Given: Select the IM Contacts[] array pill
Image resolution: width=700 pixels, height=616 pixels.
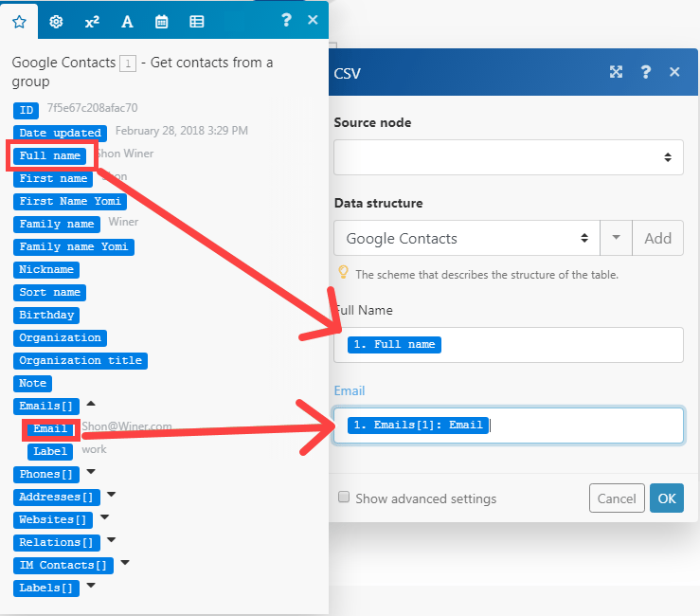Looking at the screenshot, I should tap(63, 566).
